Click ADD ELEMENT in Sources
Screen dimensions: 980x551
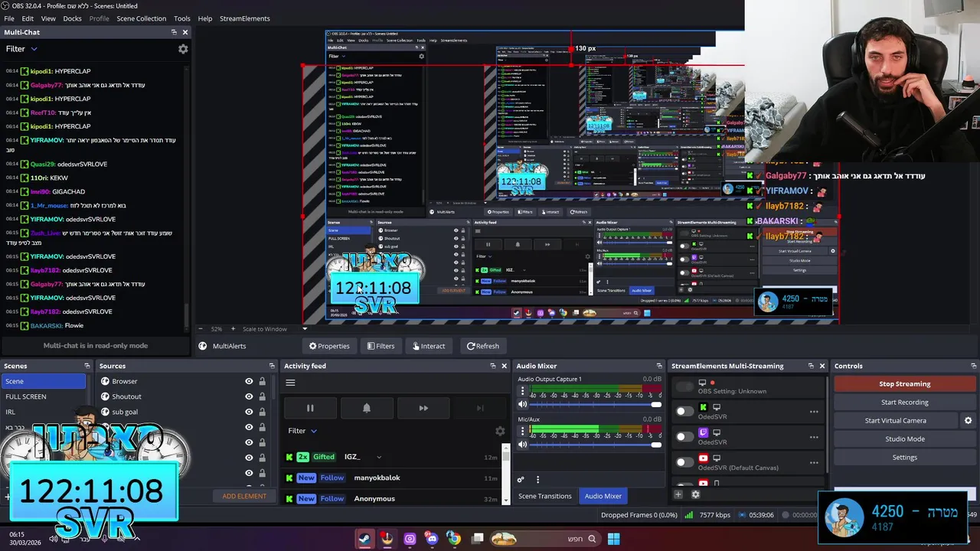(244, 496)
